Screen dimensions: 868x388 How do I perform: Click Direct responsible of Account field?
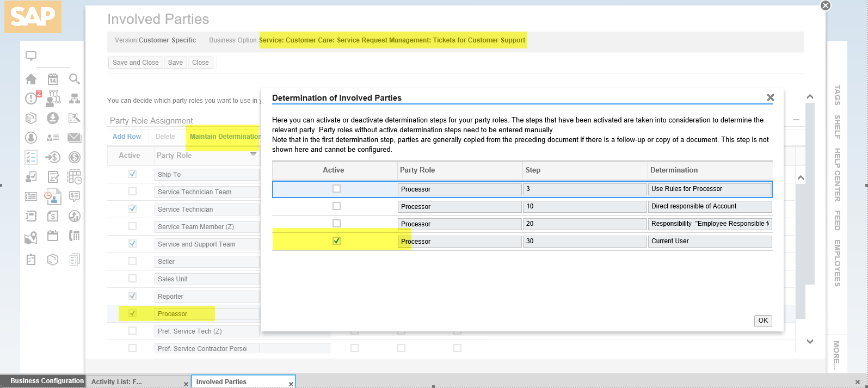click(x=710, y=206)
